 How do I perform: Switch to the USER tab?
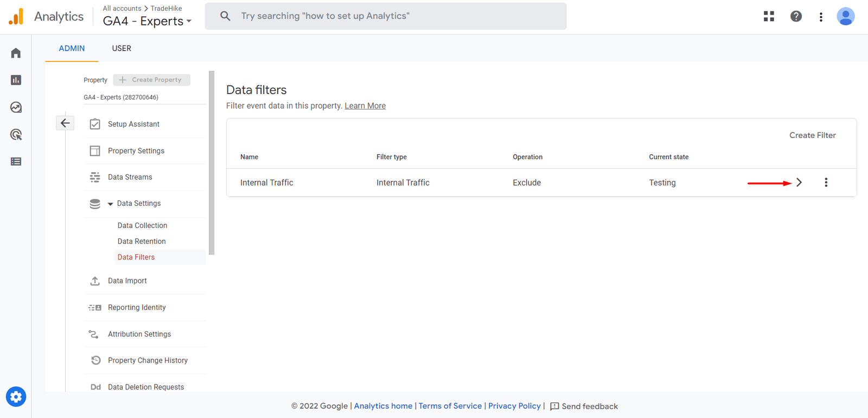[122, 48]
